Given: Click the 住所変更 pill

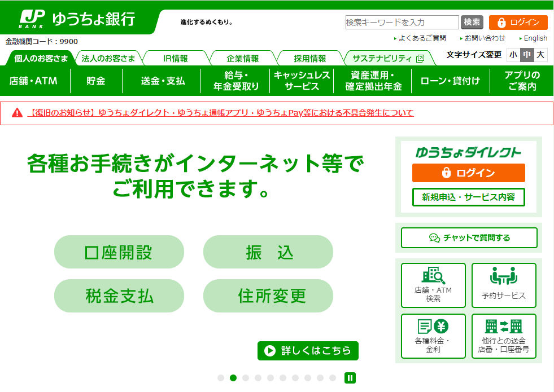Looking at the screenshot, I should (x=268, y=296).
